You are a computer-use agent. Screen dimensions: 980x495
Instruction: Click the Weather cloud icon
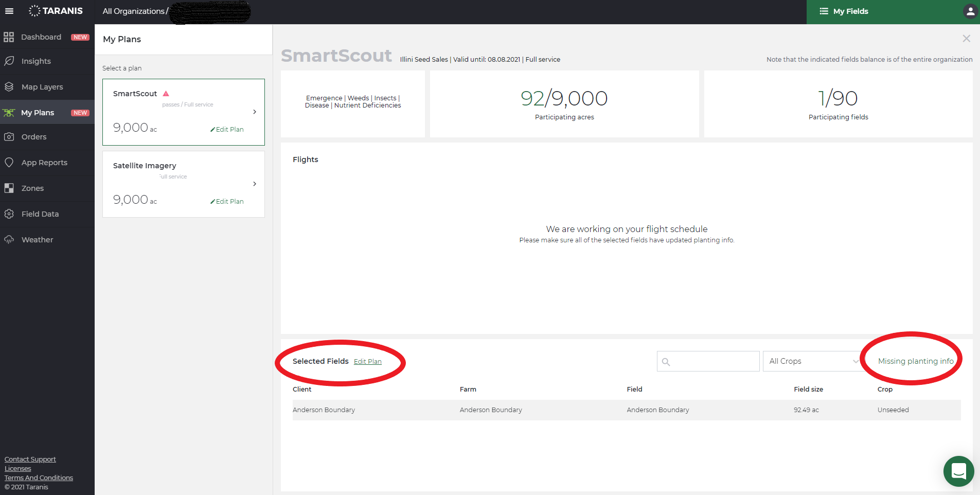pyautogui.click(x=9, y=240)
